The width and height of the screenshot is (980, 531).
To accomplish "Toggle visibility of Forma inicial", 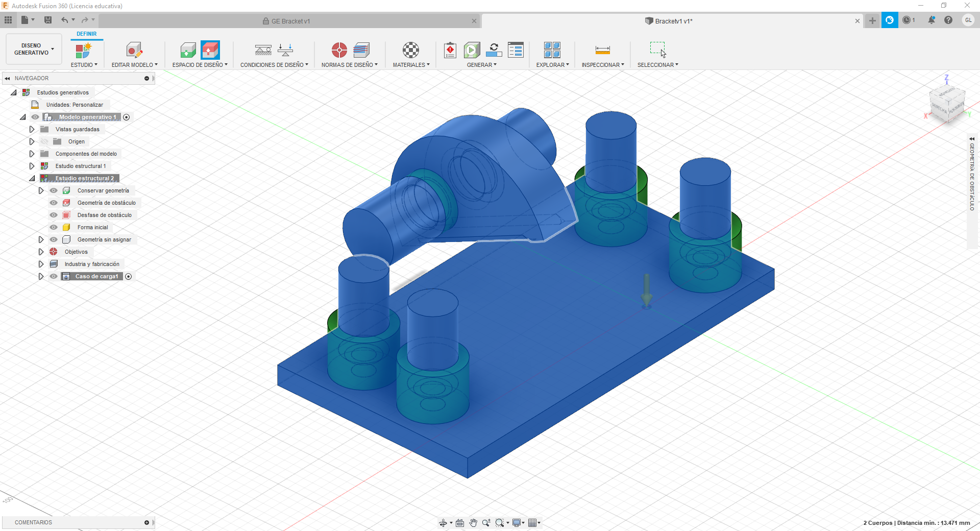I will 54,227.
